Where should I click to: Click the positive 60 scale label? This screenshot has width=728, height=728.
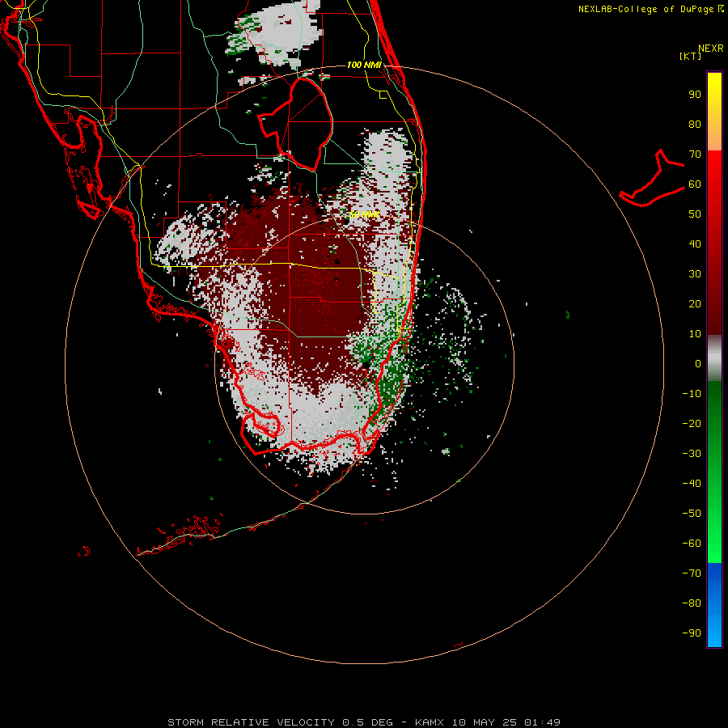pyautogui.click(x=695, y=184)
